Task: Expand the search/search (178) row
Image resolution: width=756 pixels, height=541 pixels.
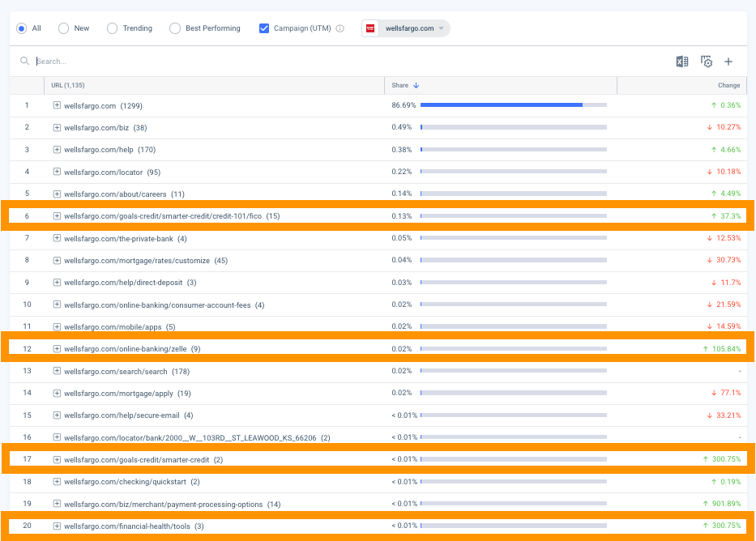Action: click(x=57, y=371)
